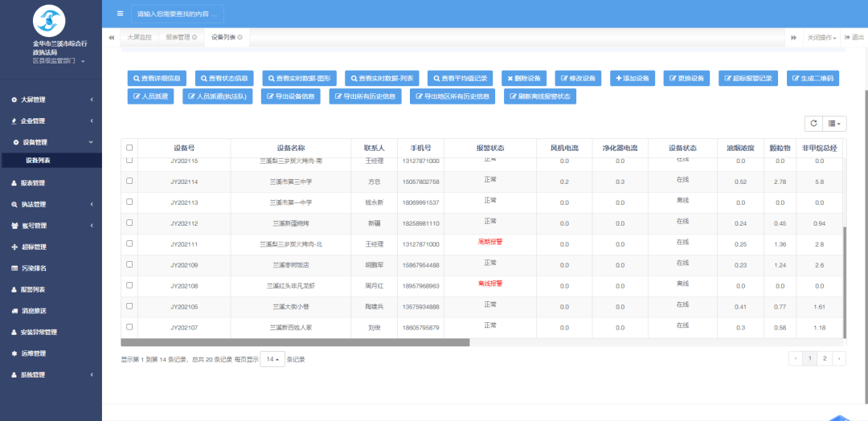The width and height of the screenshot is (868, 421).
Task: Close the 设备列表 tab via its x icon
Action: [x=240, y=38]
